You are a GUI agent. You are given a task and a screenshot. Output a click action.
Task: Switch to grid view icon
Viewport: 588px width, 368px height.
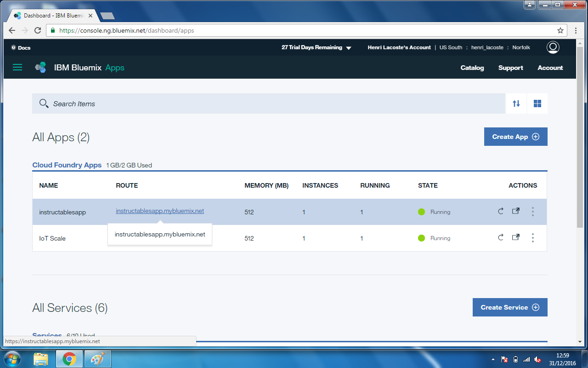(x=537, y=103)
